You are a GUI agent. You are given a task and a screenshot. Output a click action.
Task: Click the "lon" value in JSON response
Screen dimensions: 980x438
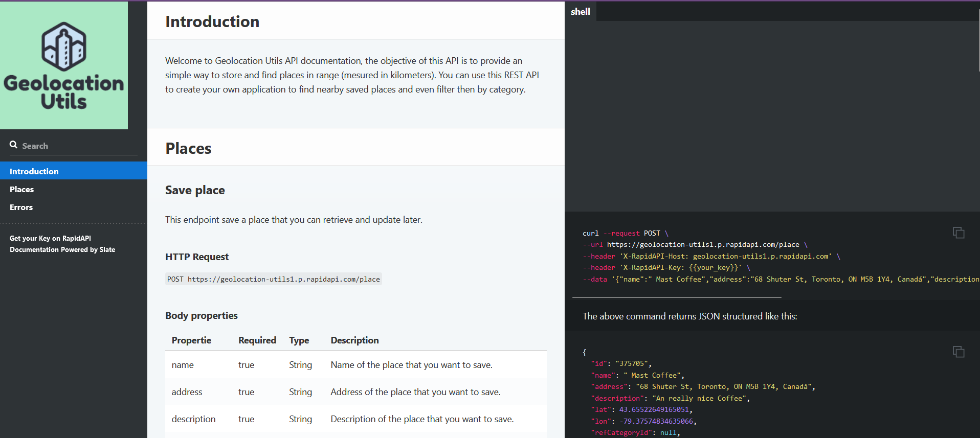click(656, 421)
